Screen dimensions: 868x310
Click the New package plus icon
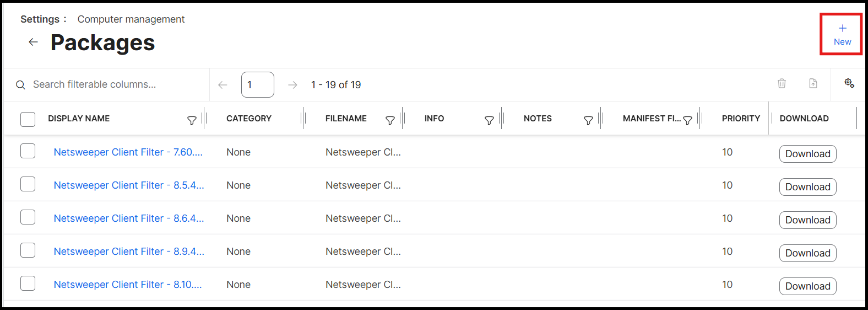pos(842,28)
